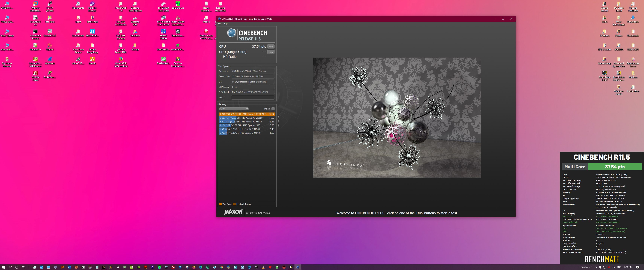Image resolution: width=644 pixels, height=270 pixels.
Task: Select the Start Tor Browser desktop icon
Action: (x=92, y=7)
